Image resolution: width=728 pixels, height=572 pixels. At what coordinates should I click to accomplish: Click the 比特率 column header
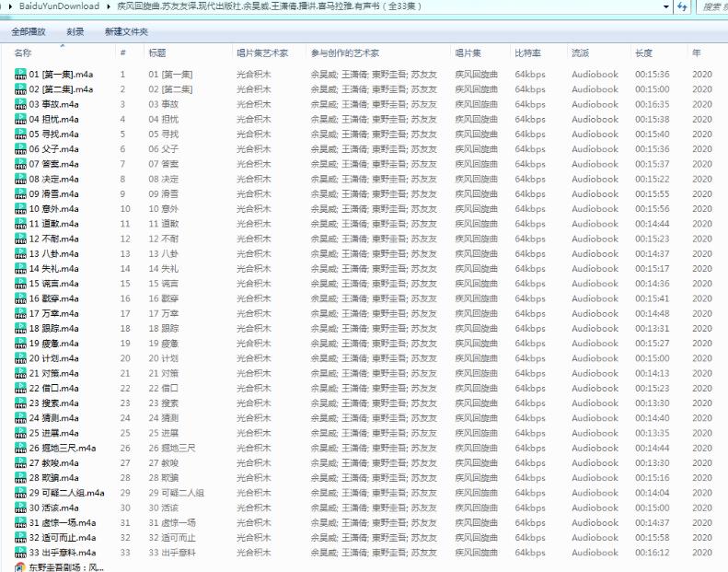coord(528,53)
